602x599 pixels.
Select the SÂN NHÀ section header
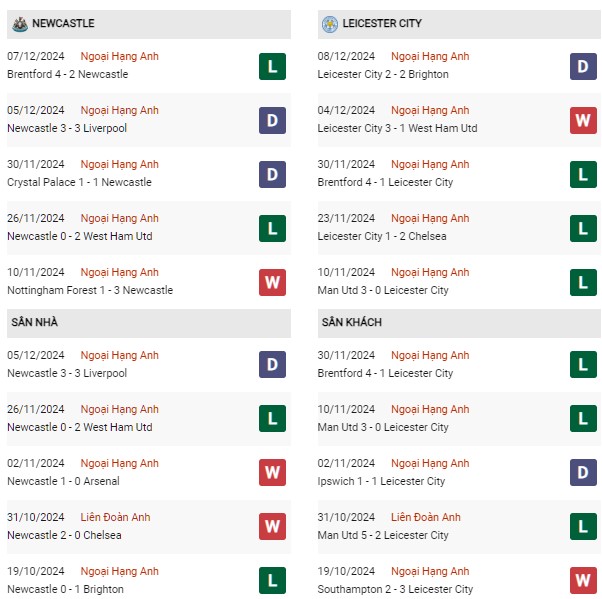tap(149, 323)
